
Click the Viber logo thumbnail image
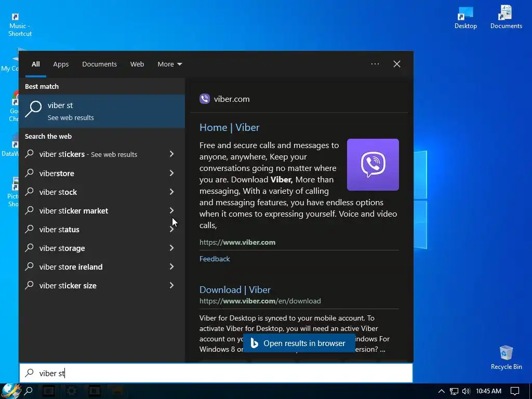(x=373, y=165)
